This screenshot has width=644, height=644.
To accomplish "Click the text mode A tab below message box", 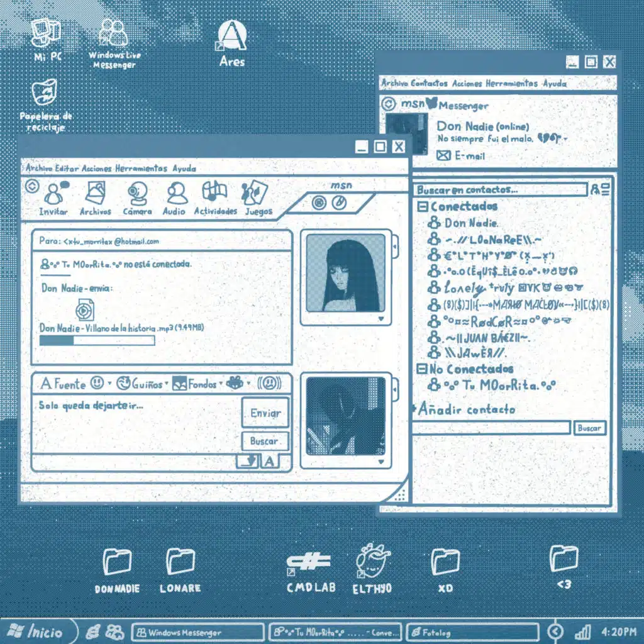I will pyautogui.click(x=269, y=461).
